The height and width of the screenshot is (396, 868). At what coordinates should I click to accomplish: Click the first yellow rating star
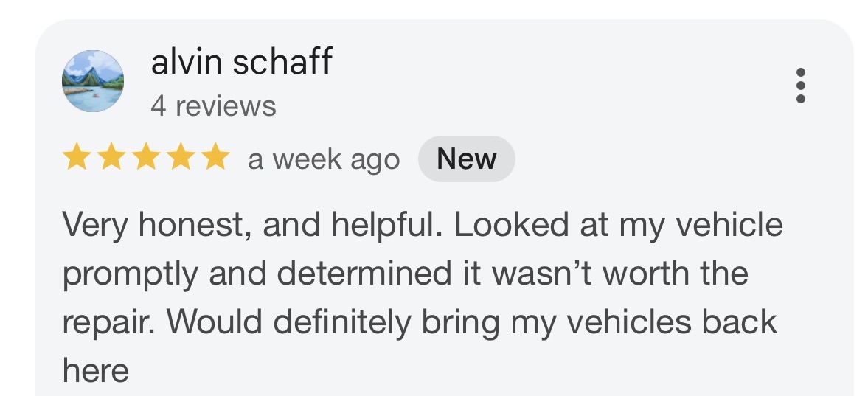coord(76,159)
